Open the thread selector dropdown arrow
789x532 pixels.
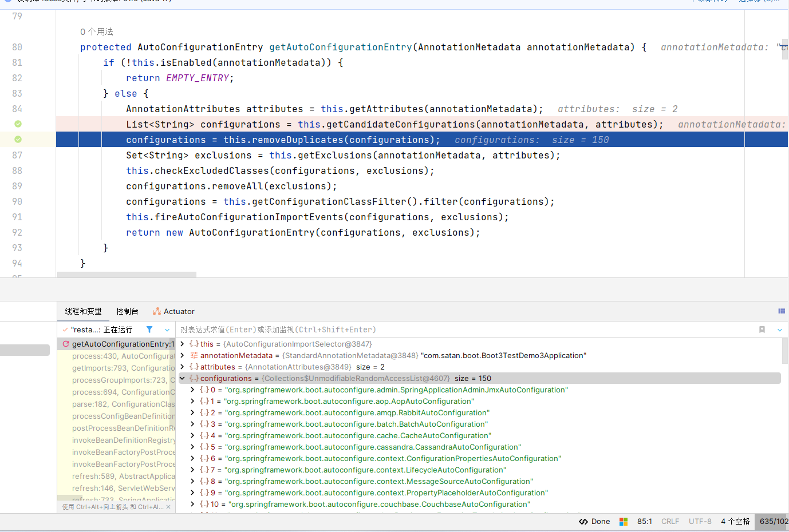[x=167, y=330]
